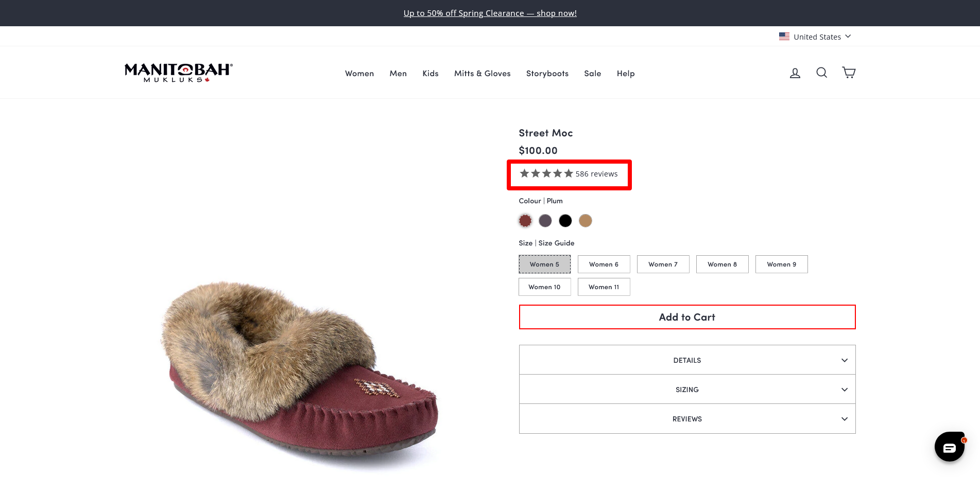
Task: Expand the Sizing accordion
Action: tap(687, 390)
